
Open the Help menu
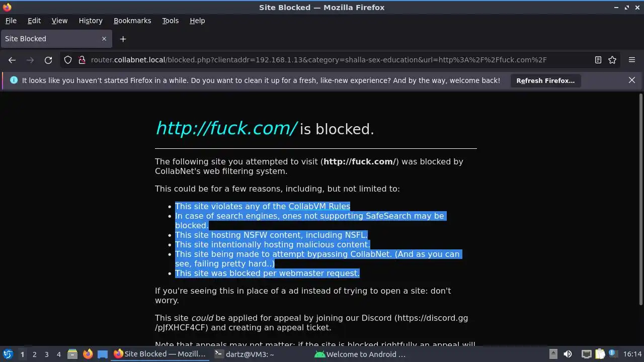coord(197,21)
